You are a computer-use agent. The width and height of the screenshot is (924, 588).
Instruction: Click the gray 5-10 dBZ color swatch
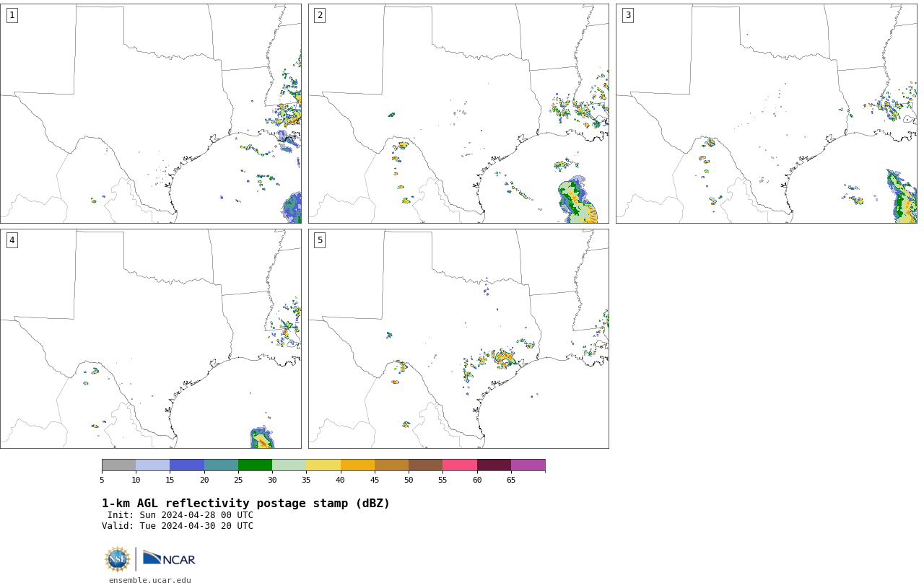coord(118,465)
